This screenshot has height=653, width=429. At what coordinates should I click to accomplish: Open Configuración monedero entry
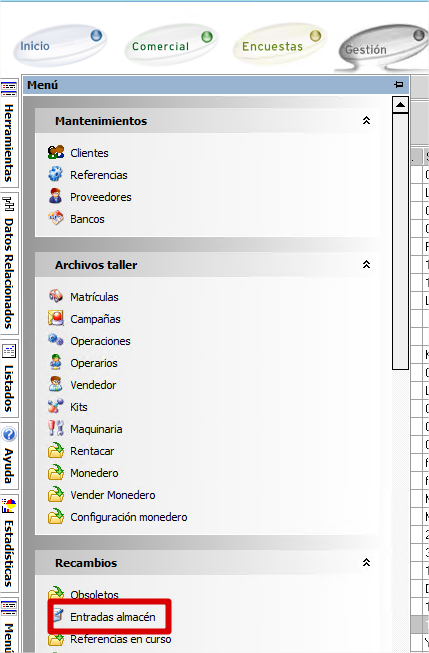coord(129,517)
